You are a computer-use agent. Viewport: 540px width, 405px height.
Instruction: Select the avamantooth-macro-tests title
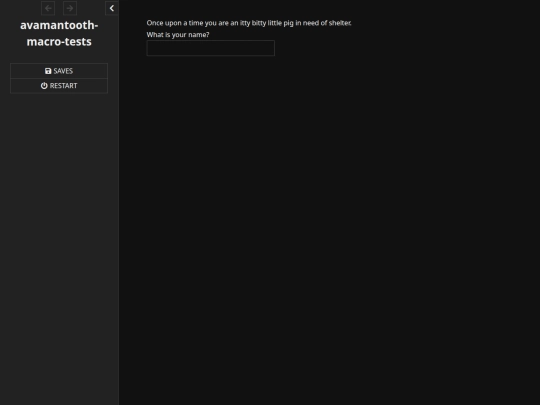tap(59, 33)
